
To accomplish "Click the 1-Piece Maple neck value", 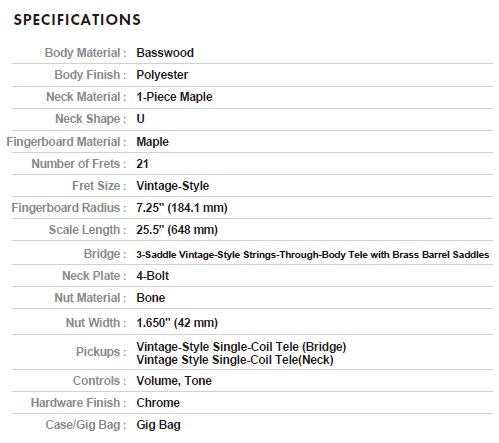I will (x=174, y=97).
